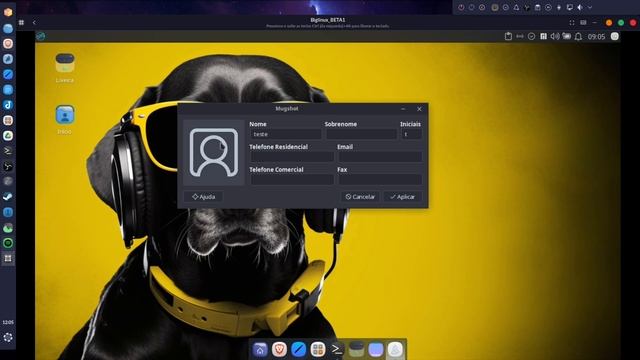This screenshot has width=640, height=360.
Task: Open the user session icon beside the clock
Action: point(615,36)
